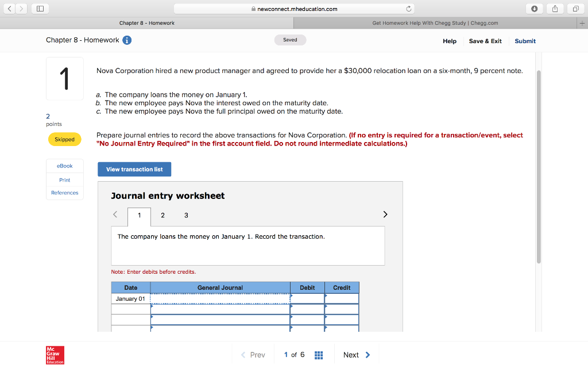Open the Safari downloads icon

pos(534,9)
